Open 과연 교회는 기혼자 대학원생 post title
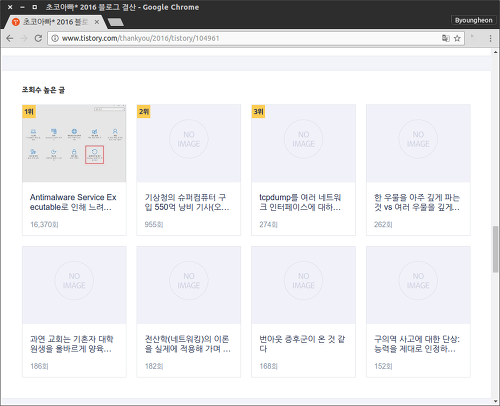Image resolution: width=500 pixels, height=406 pixels. 72,344
